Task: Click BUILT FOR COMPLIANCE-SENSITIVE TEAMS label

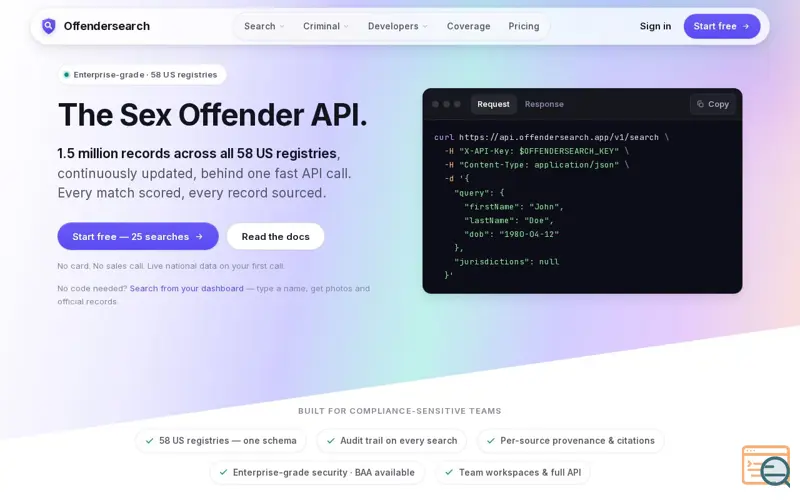Action: (x=399, y=411)
